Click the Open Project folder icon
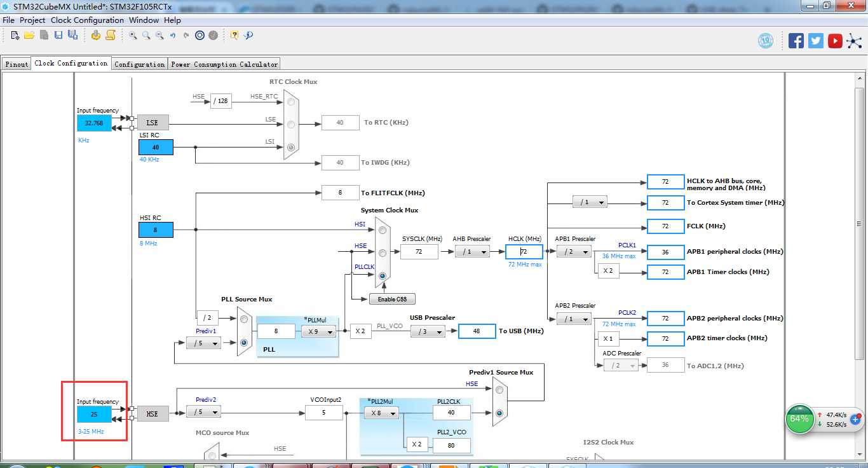The width and height of the screenshot is (868, 468). tap(29, 36)
